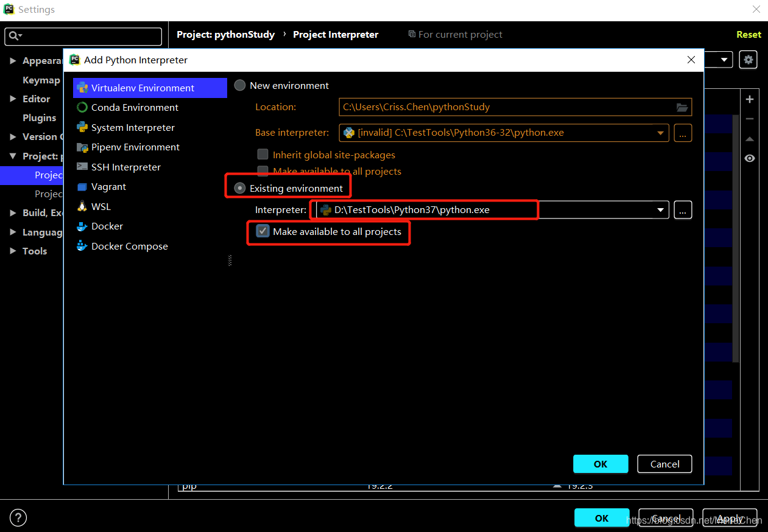Click the Docker Compose icon
Screen dimensions: 768x532
tap(82, 246)
